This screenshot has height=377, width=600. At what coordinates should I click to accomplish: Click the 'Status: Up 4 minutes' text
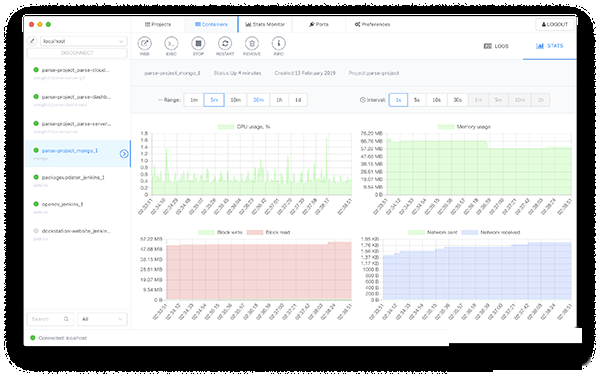click(237, 73)
